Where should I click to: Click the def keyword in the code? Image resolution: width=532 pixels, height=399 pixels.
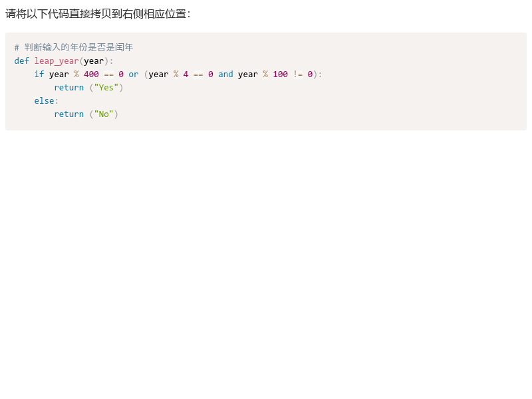pyautogui.click(x=22, y=61)
